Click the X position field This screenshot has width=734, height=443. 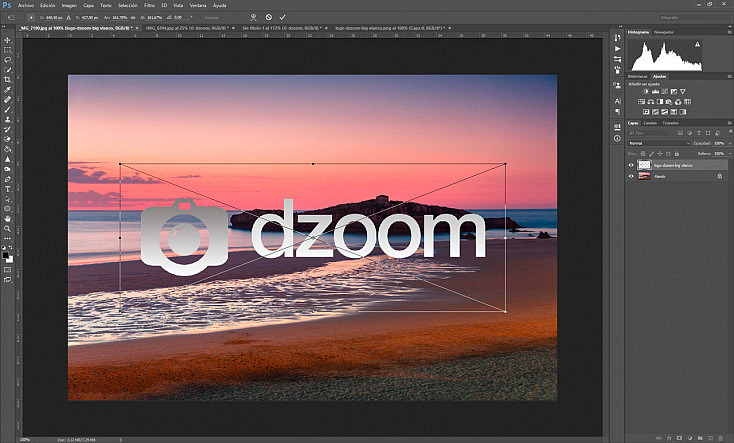tap(54, 17)
